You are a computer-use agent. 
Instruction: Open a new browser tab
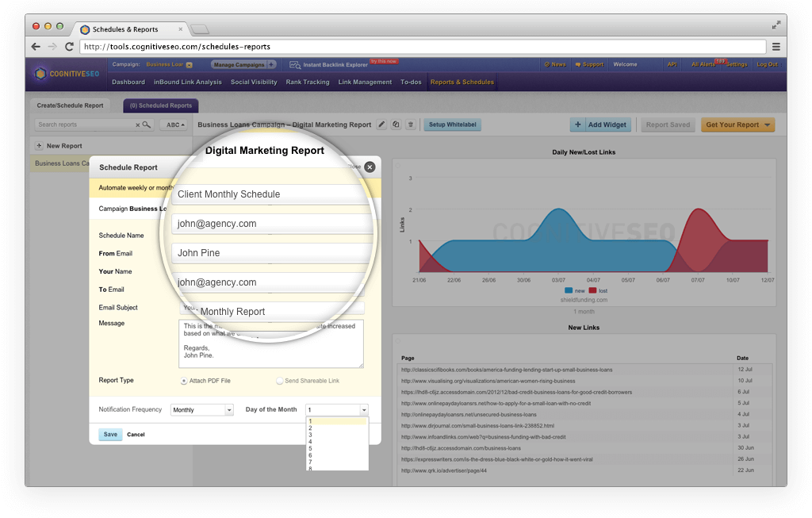coord(199,29)
